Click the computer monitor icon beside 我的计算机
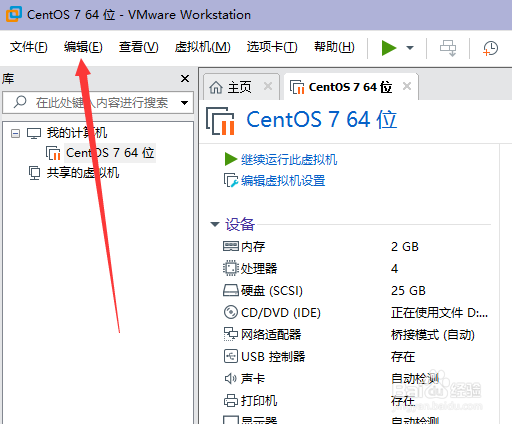This screenshot has width=512, height=424. click(x=34, y=133)
